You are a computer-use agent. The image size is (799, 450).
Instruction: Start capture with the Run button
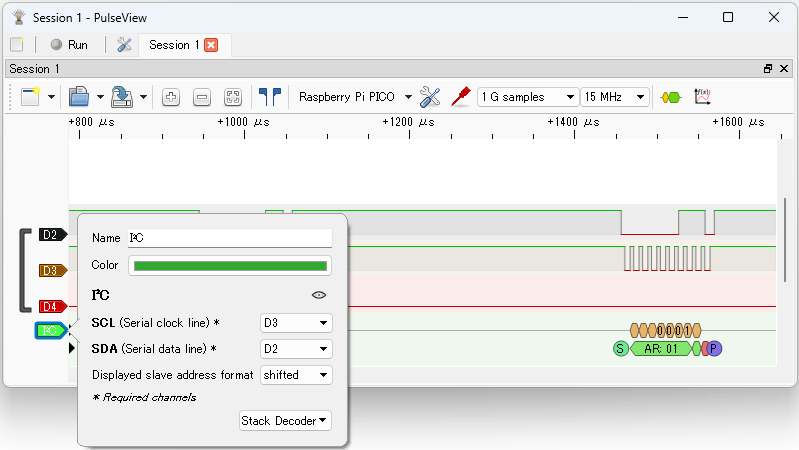[x=69, y=45]
